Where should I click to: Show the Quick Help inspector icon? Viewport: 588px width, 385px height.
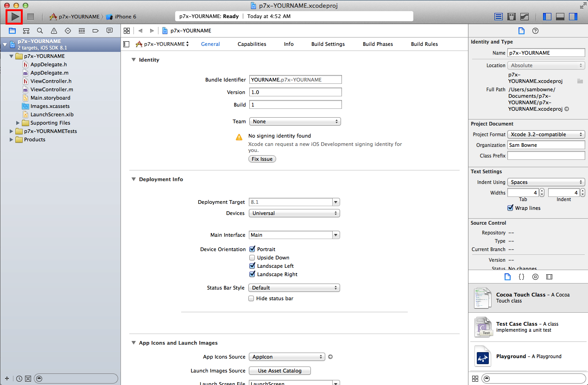click(x=535, y=31)
